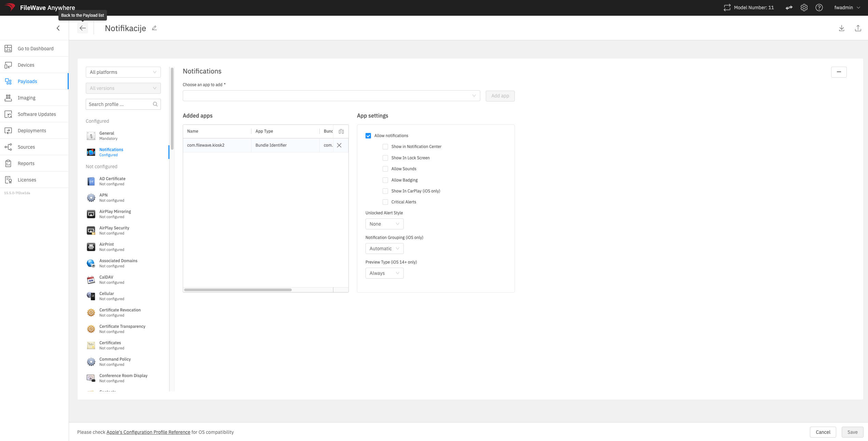Edit the Notifikacije title pencil icon
The image size is (868, 441).
[x=154, y=28]
